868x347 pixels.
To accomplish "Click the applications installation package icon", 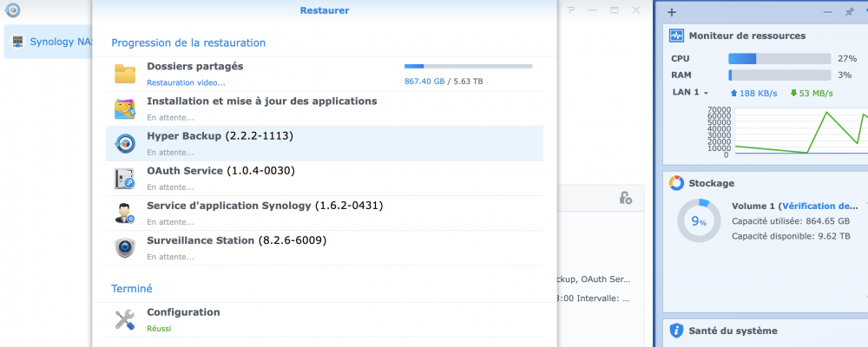I will [x=124, y=109].
